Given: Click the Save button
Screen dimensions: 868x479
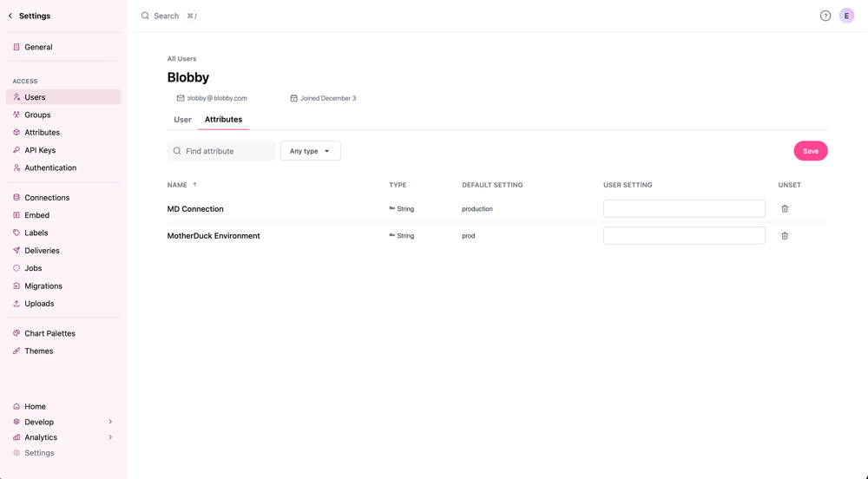Looking at the screenshot, I should click(811, 151).
